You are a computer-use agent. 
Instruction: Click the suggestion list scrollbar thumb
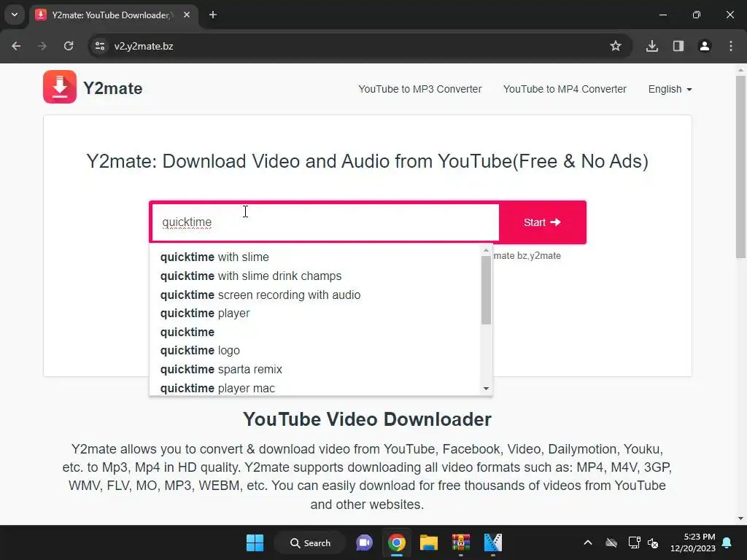coord(486,290)
